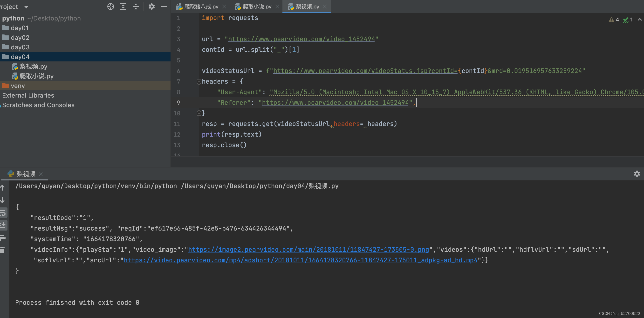This screenshot has height=318, width=644.
Task: Open the image2.pearvideo.com png link in output
Action: coord(308,250)
